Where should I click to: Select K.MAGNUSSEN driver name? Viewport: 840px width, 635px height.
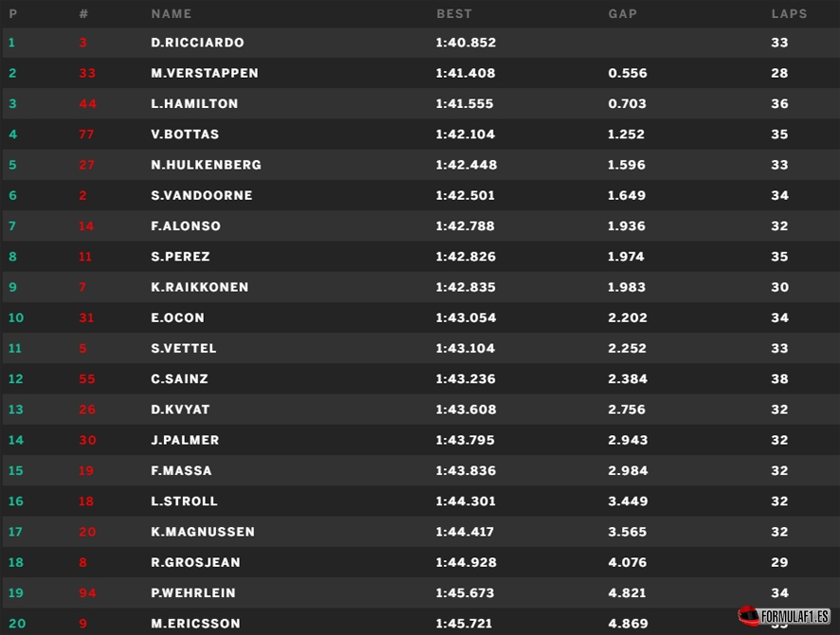tap(203, 532)
